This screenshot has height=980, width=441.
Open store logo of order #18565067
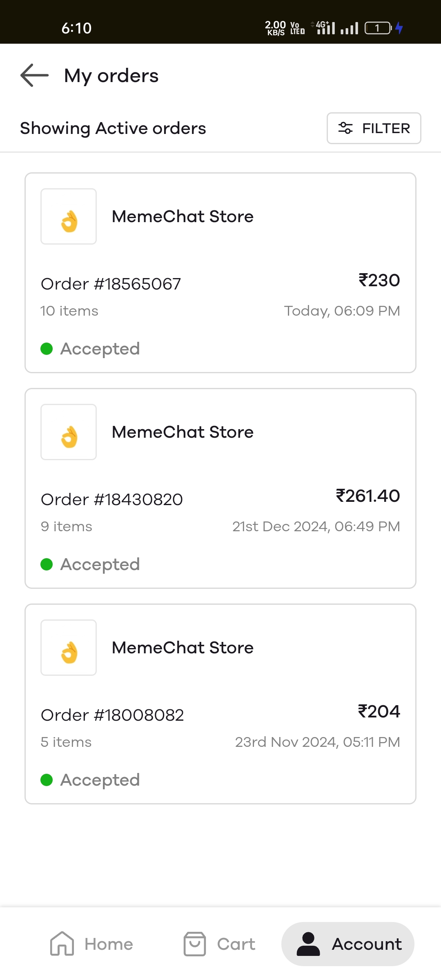[x=69, y=216]
